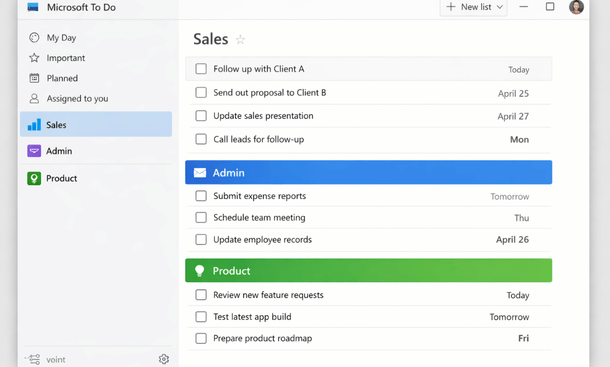The height and width of the screenshot is (367, 610).
Task: Click the April 26 due date
Action: [x=512, y=240]
